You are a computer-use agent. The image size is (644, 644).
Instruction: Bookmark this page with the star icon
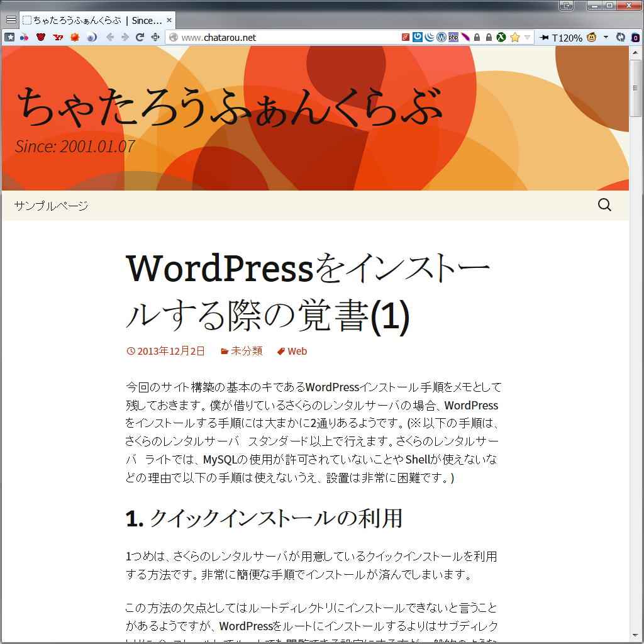pyautogui.click(x=514, y=37)
